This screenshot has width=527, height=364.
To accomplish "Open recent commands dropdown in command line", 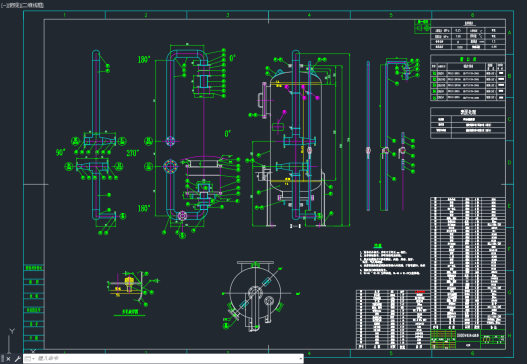I will [x=30, y=359].
